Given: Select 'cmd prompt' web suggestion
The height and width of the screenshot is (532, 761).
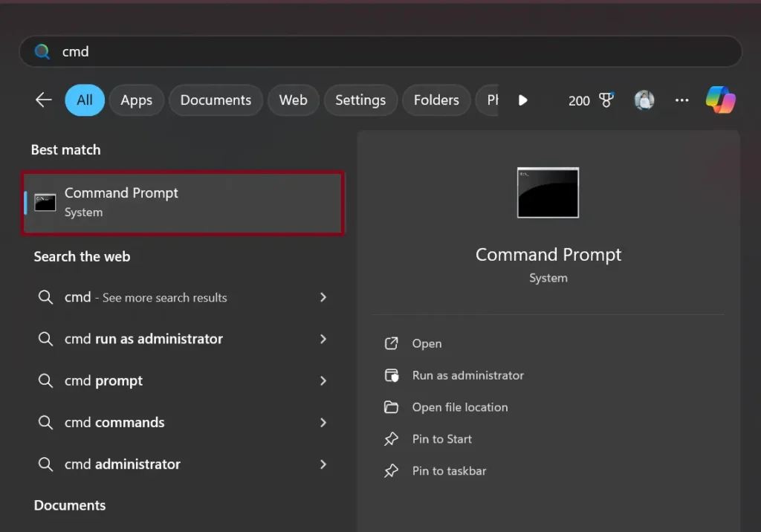Looking at the screenshot, I should (x=183, y=380).
